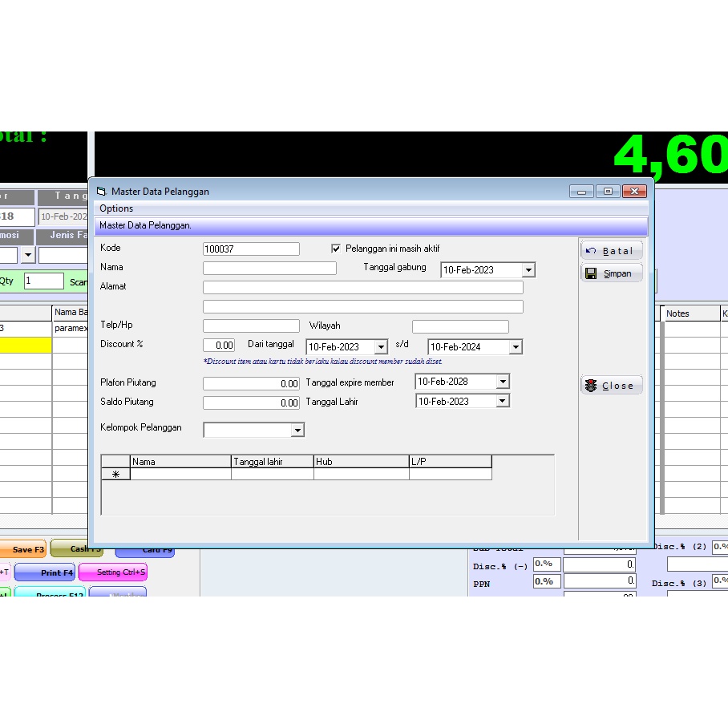728x728 pixels.
Task: Click the Master Data Pelanggan title bar icon
Action: coord(102,192)
